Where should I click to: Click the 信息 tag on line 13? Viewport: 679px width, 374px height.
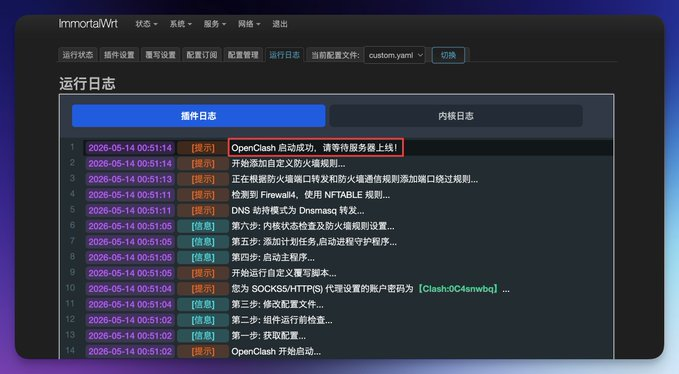pos(203,335)
